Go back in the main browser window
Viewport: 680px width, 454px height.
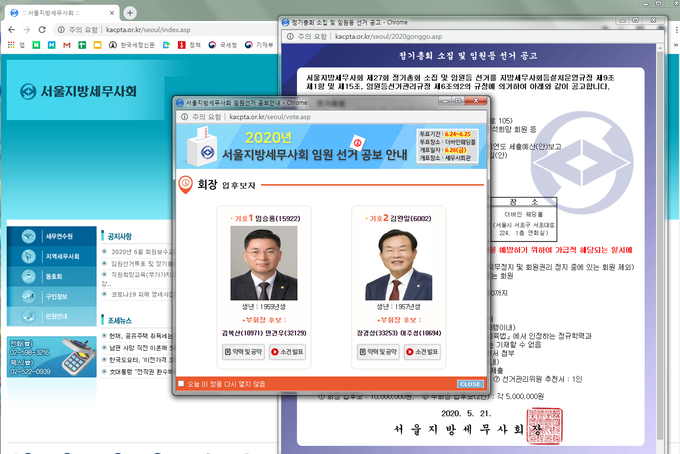(12, 29)
